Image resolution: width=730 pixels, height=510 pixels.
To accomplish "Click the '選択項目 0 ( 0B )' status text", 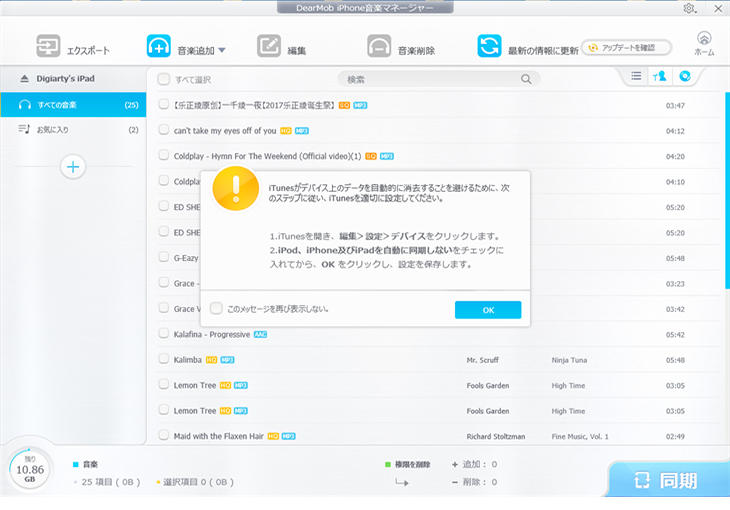I will click(x=198, y=482).
